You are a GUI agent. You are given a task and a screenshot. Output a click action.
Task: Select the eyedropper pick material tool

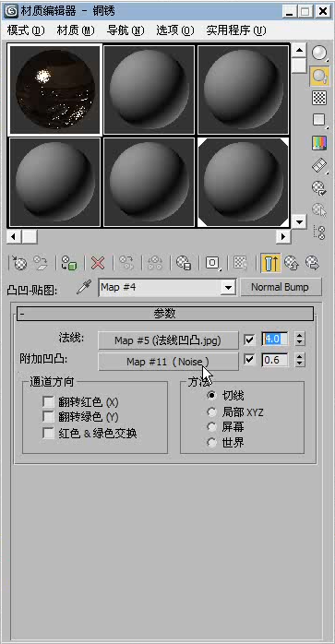[83, 288]
